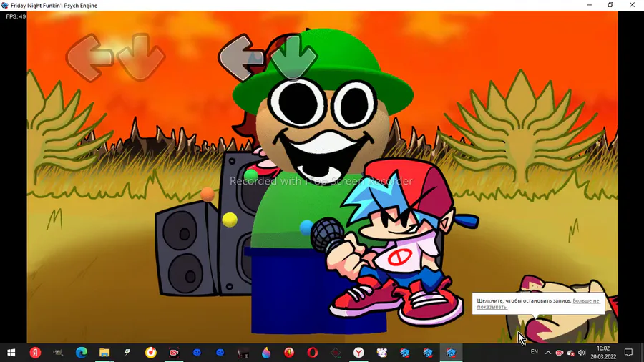Open Microsoft Edge from the taskbar
The height and width of the screenshot is (362, 644).
(x=82, y=353)
